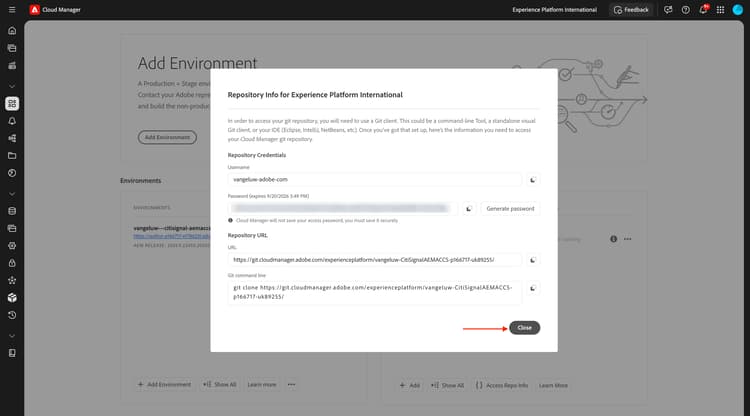Open the bell alerts icon in the left sidebar
750x416 pixels.
click(12, 121)
